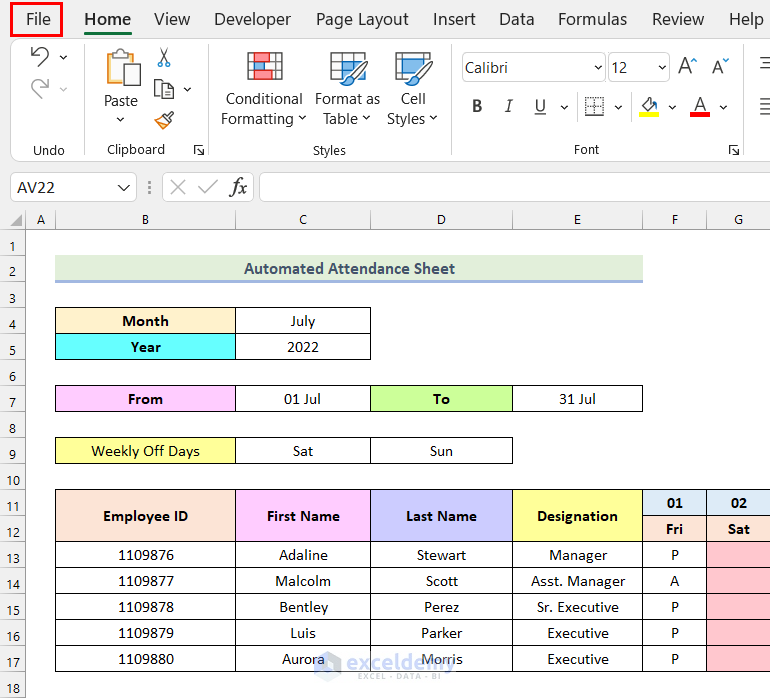The image size is (770, 698).
Task: Open the font size 12 dropdown
Action: (662, 67)
